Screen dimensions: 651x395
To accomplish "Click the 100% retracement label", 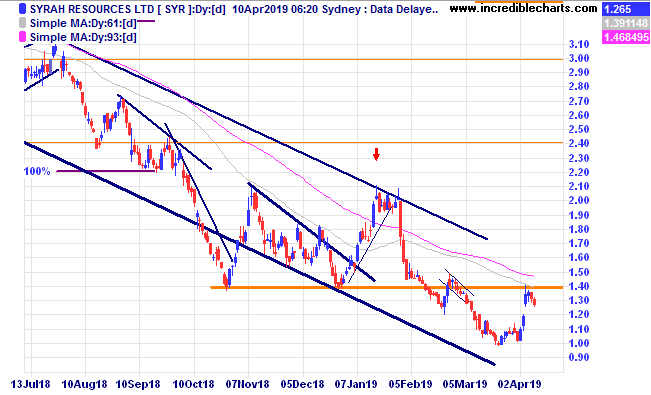I will (x=37, y=171).
